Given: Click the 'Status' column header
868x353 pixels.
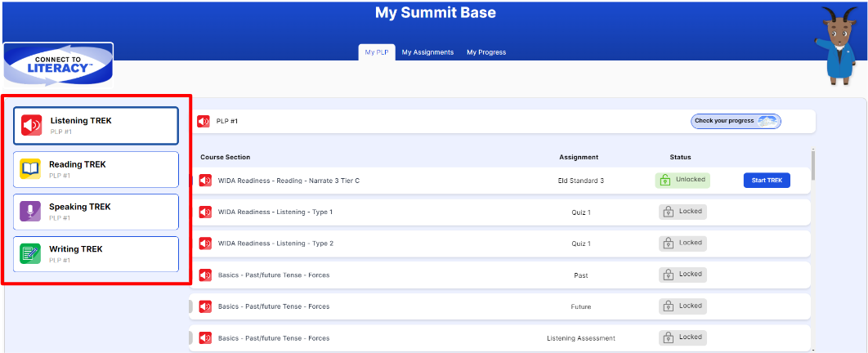Looking at the screenshot, I should coord(680,157).
